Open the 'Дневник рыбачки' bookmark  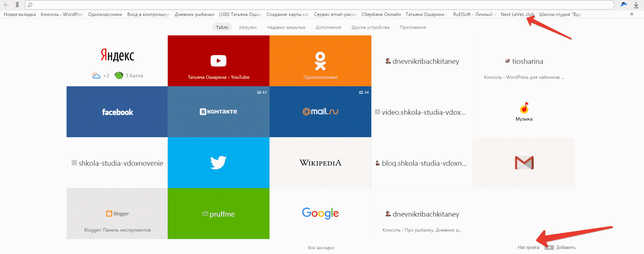(x=194, y=14)
